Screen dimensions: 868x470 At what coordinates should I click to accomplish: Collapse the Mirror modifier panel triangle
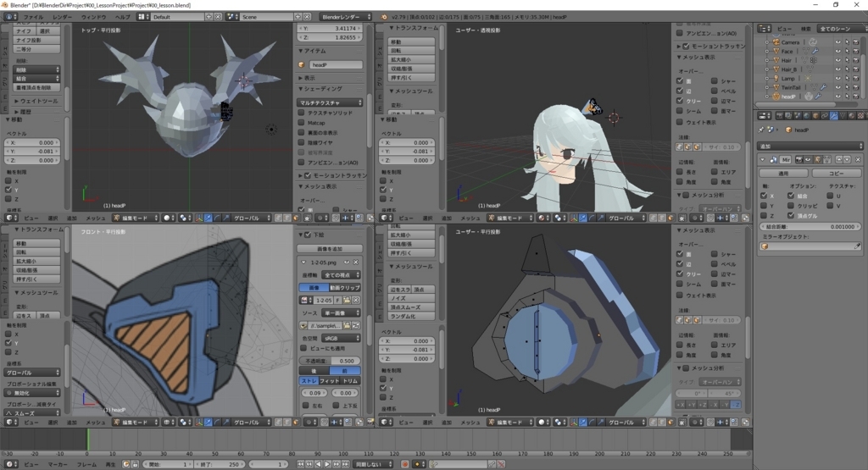(x=763, y=159)
